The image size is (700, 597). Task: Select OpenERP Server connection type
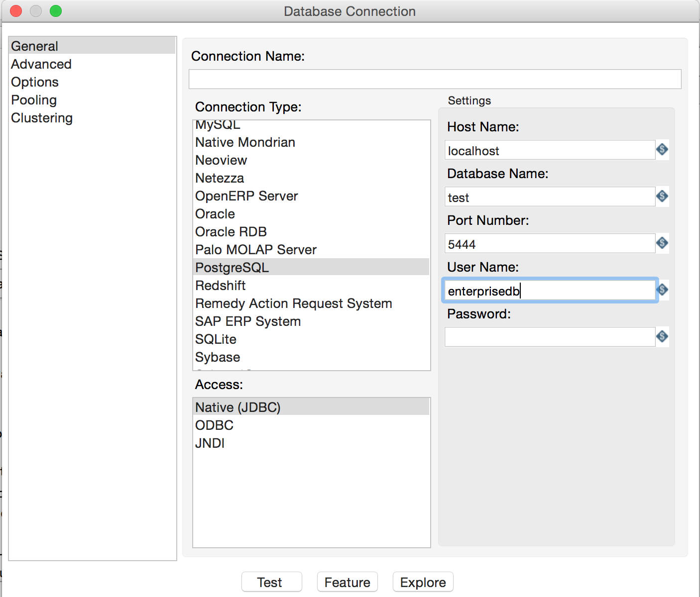tap(312, 196)
